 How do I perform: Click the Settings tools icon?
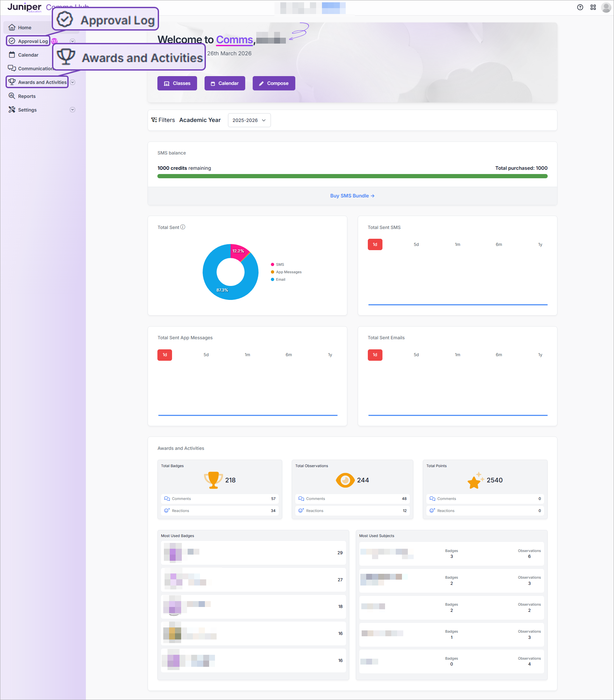pos(12,110)
